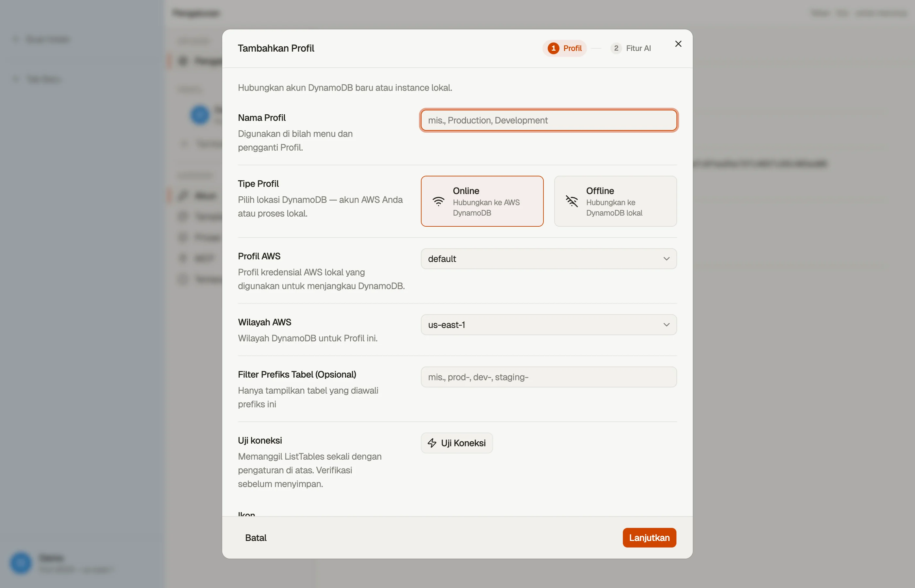Click the crossed Wi-Fi icon in Offline card
Screen dimensions: 915x588
(x=571, y=201)
